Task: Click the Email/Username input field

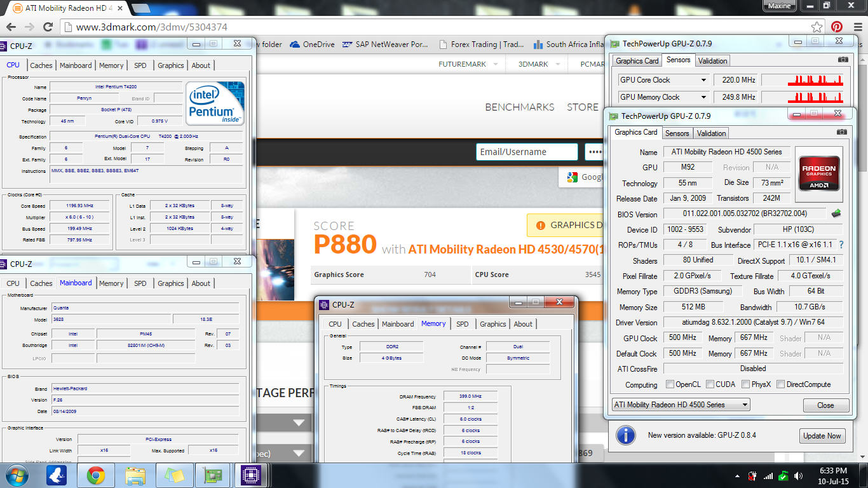Action: 527,152
